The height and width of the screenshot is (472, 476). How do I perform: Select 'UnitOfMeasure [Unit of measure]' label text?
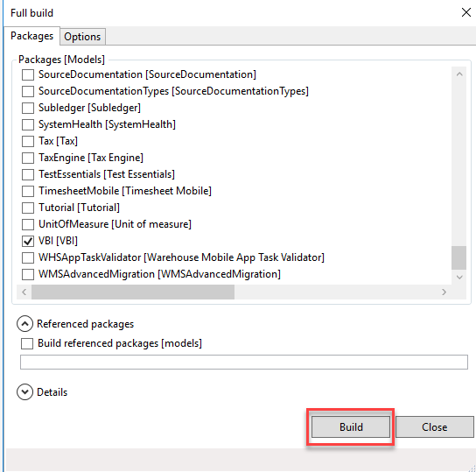(x=115, y=224)
